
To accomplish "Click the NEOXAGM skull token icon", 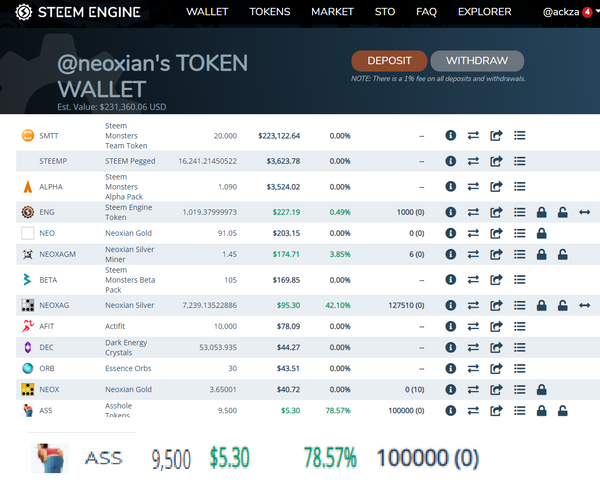I will [x=28, y=254].
